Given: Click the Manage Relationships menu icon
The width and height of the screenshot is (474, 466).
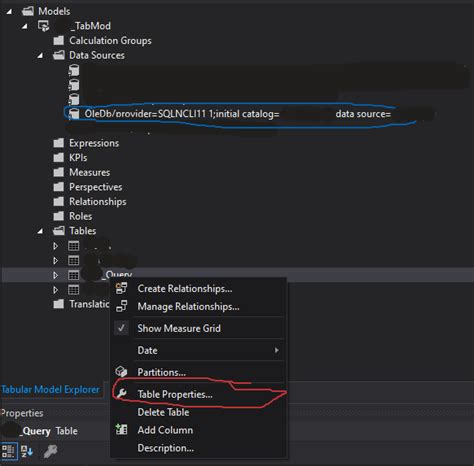Looking at the screenshot, I should [121, 306].
